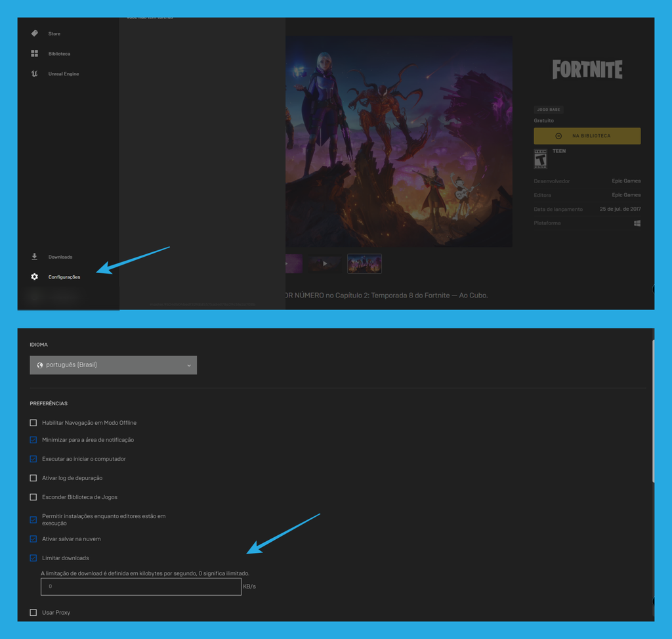Screen dimensions: 672x639
Task: Check Esconder Biblioteca de Jogos
Action: [x=33, y=497]
